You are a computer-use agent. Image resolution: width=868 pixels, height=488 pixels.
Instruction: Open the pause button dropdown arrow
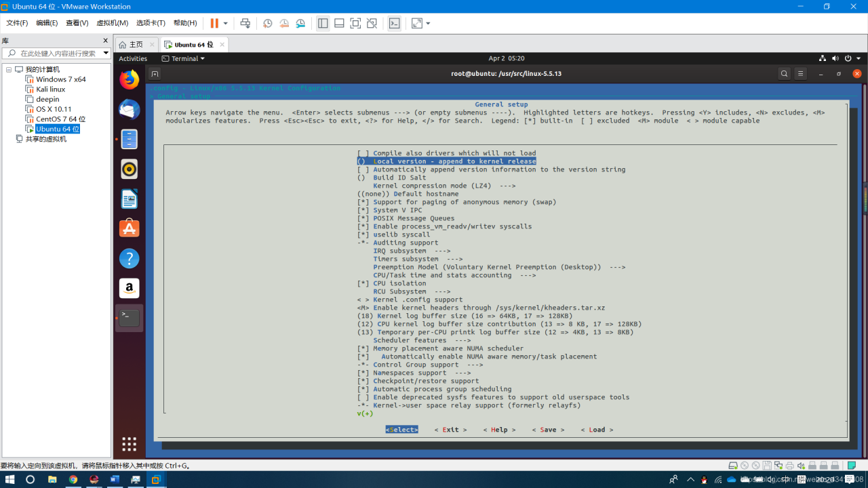(226, 23)
